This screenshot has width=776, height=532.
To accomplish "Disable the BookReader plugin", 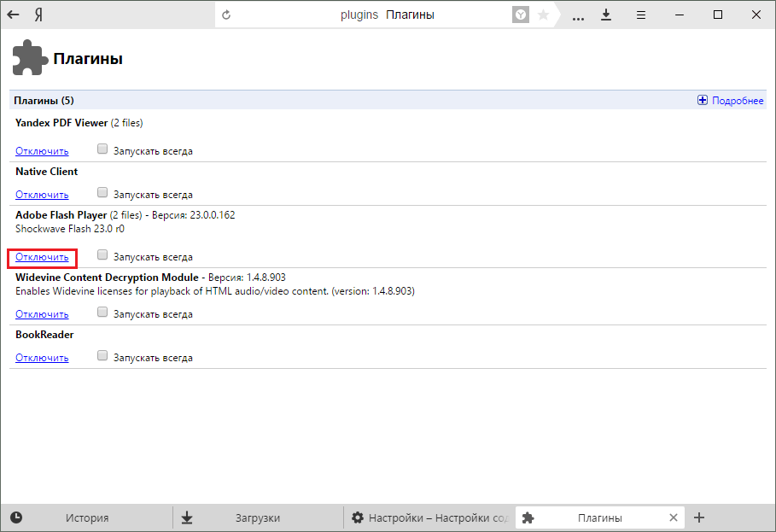I will pos(42,358).
